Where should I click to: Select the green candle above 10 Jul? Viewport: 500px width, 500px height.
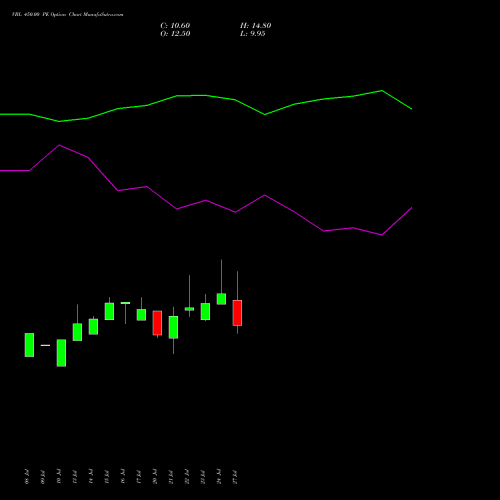(x=61, y=353)
